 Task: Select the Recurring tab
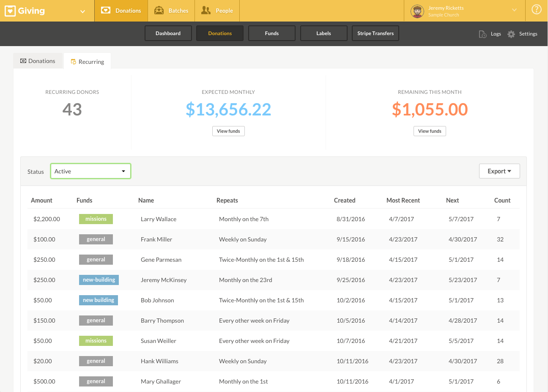point(87,62)
